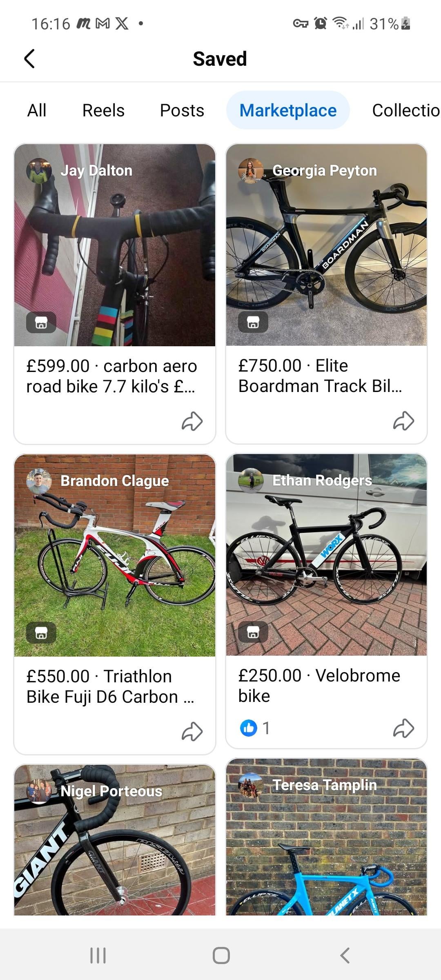441x980 pixels.
Task: Open Android recent apps button
Action: 98,955
